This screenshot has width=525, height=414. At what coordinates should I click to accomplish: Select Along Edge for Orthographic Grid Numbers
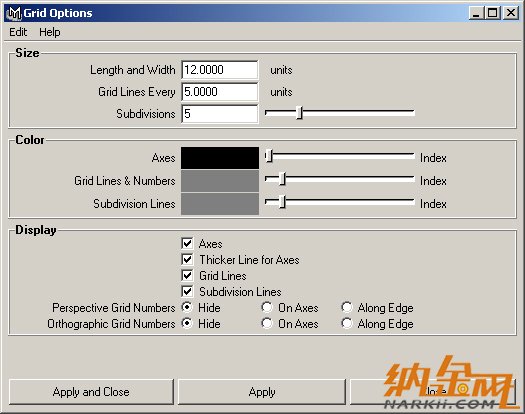347,324
